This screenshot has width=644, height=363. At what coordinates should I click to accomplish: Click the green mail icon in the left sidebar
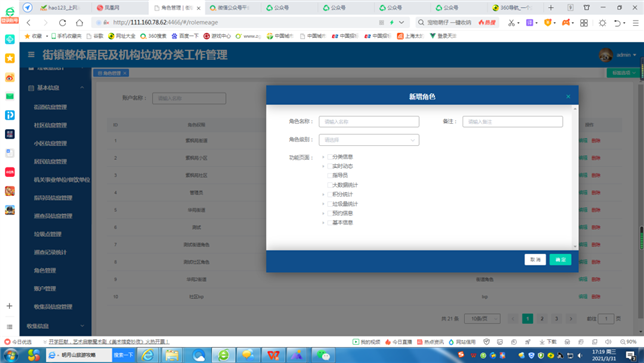coord(10,96)
